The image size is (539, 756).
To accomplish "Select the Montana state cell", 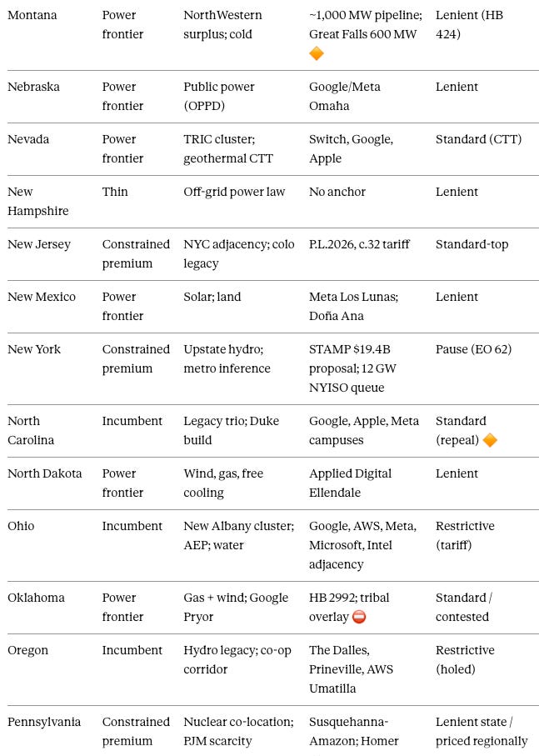I will point(32,15).
